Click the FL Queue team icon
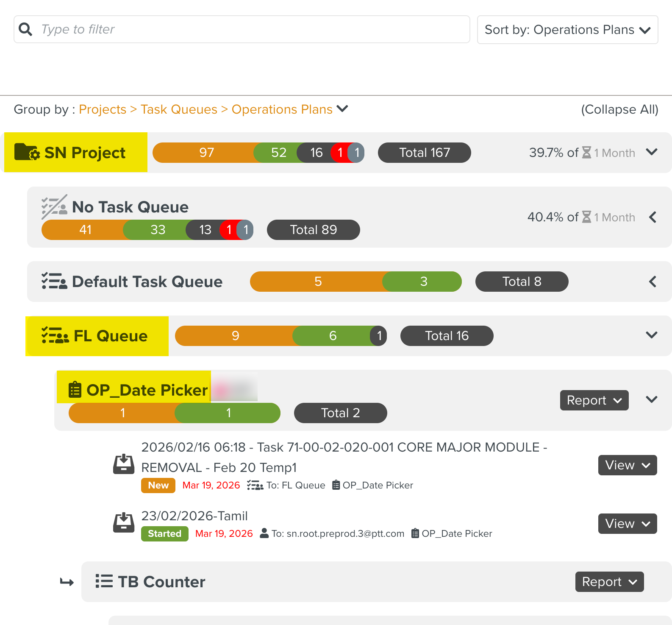This screenshot has height=625, width=672. (55, 335)
